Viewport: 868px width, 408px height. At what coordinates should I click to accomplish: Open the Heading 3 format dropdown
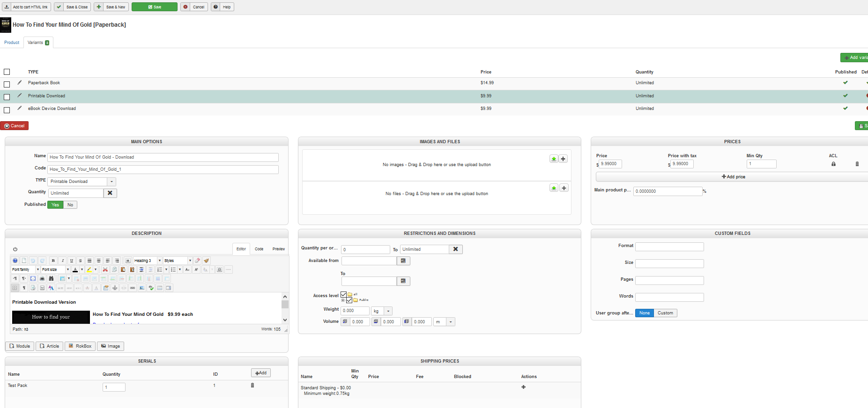click(159, 261)
